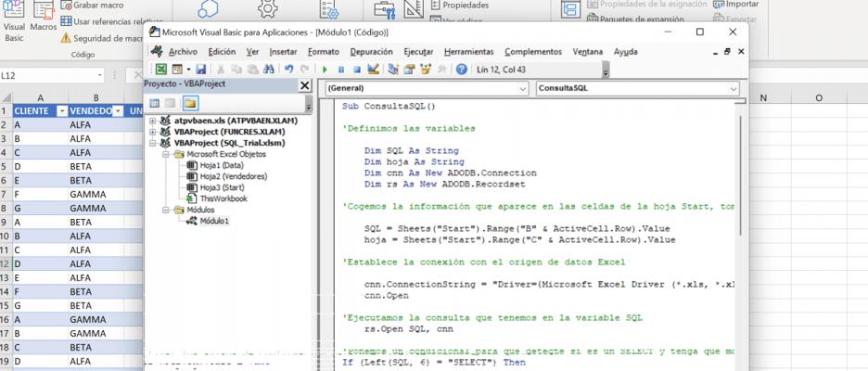Close the Proyecto - VBAProject panel

pos(304,84)
